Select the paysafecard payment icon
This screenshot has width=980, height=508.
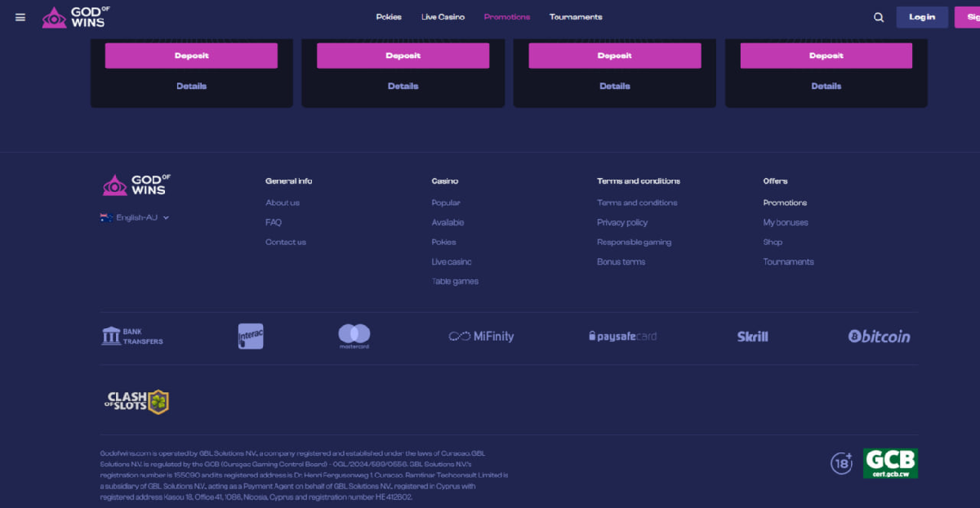(622, 336)
